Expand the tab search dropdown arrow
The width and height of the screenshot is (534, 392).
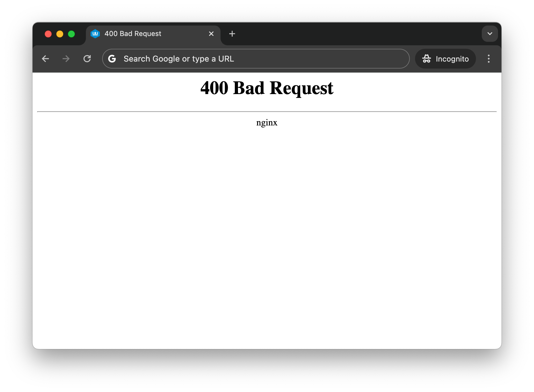point(490,34)
